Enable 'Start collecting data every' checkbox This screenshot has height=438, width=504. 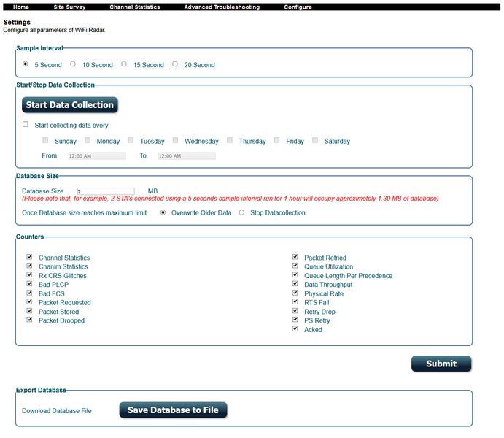coord(26,124)
